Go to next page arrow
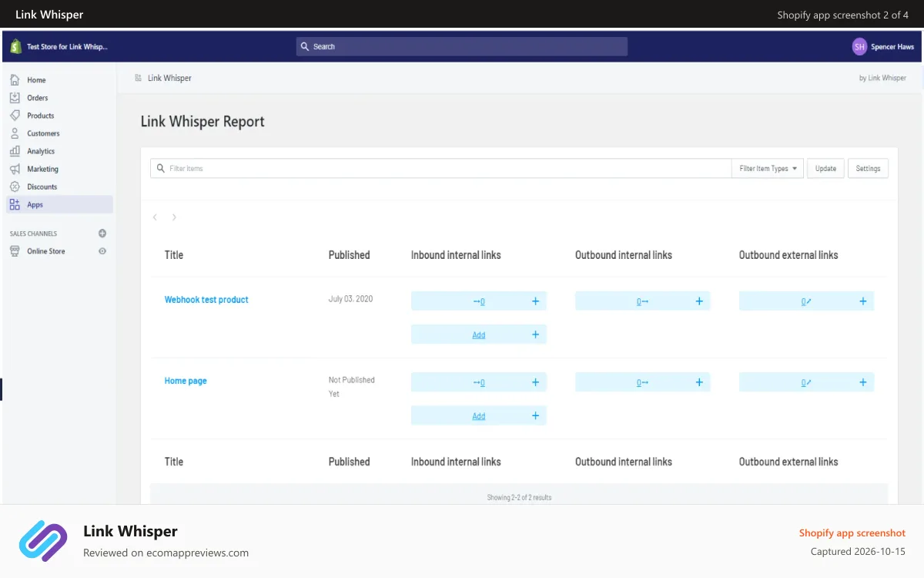924x578 pixels. [x=174, y=217]
